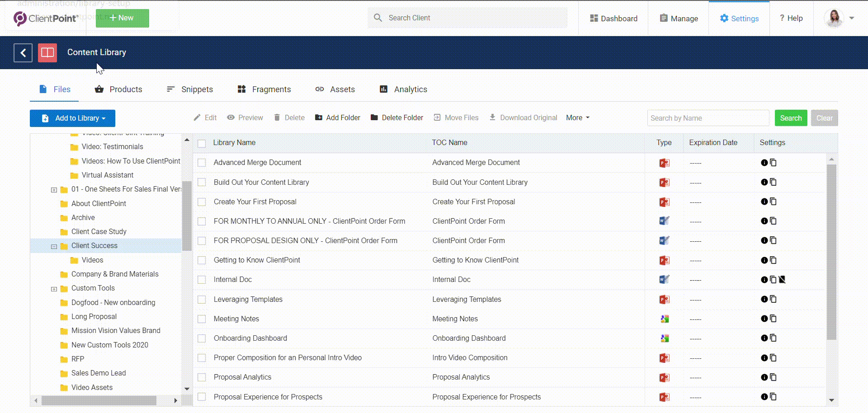Click info icon for Internal Doc row
The height and width of the screenshot is (413, 868).
tap(764, 280)
